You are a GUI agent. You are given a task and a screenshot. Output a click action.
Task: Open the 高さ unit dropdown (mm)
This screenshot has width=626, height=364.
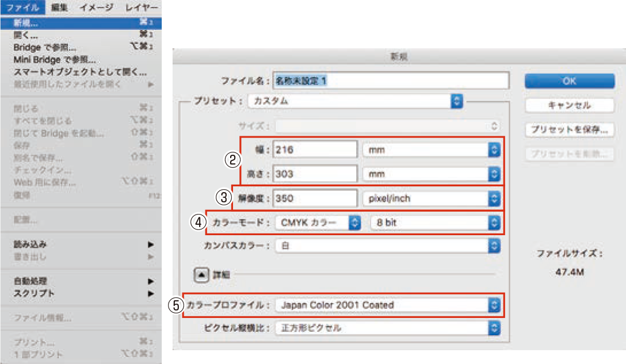point(431,174)
